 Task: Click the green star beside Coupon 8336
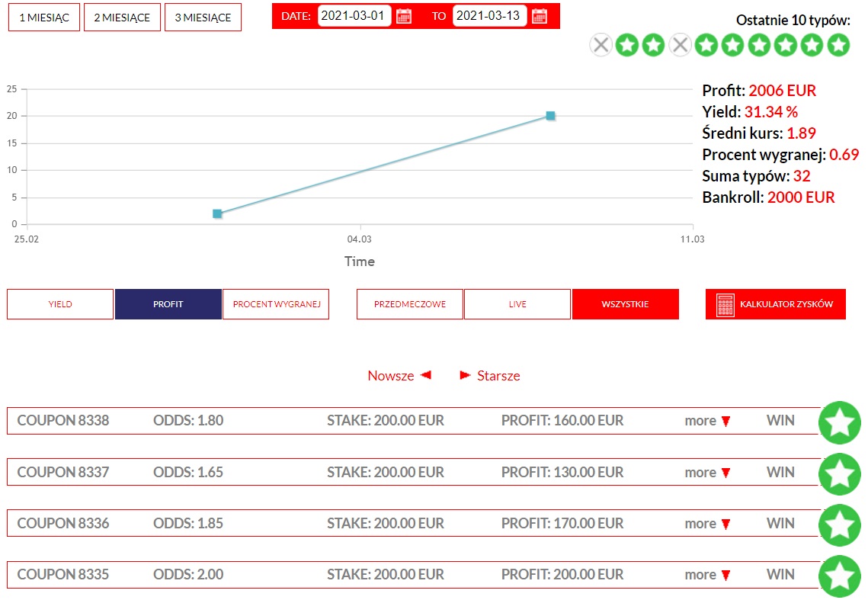tap(839, 525)
